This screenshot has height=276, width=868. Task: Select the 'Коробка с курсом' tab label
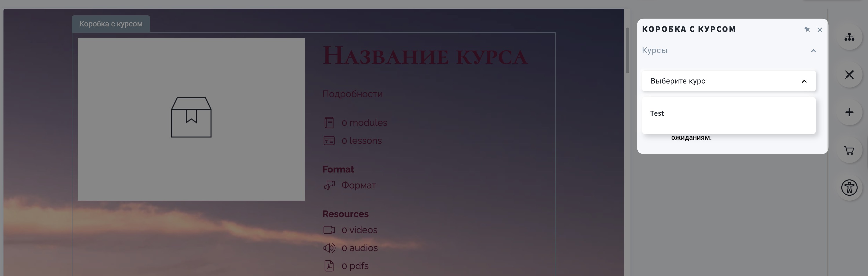coord(110,23)
